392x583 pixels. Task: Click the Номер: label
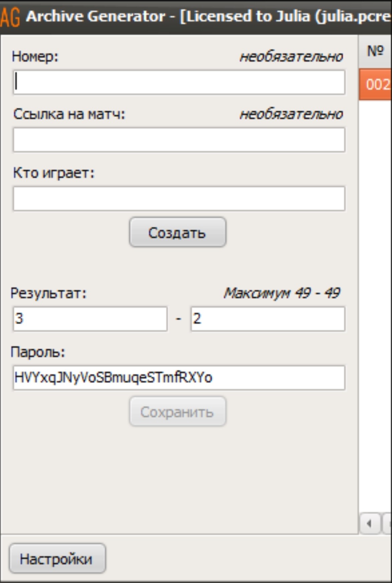[35, 56]
